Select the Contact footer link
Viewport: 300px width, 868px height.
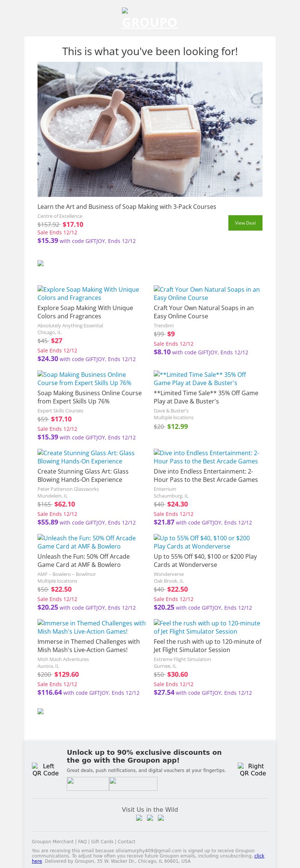(x=126, y=842)
